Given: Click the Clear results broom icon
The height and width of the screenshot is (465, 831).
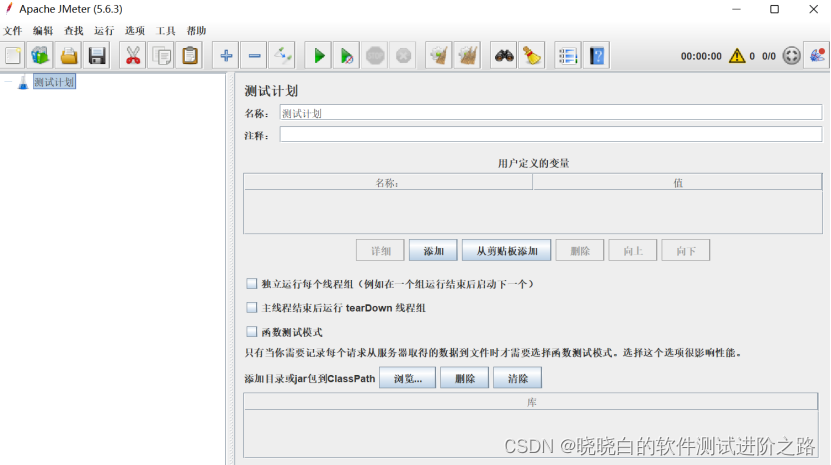Looking at the screenshot, I should coord(439,56).
